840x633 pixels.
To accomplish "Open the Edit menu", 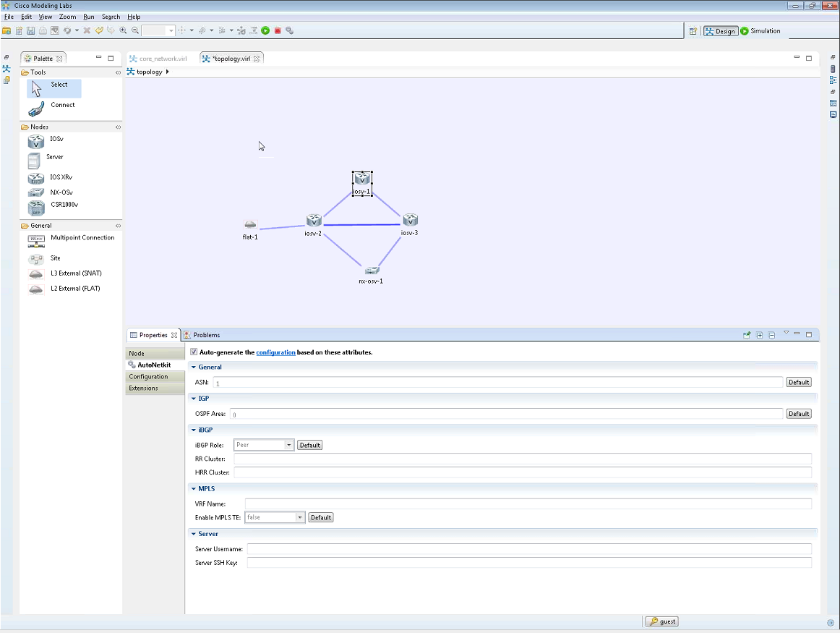I will click(x=26, y=17).
